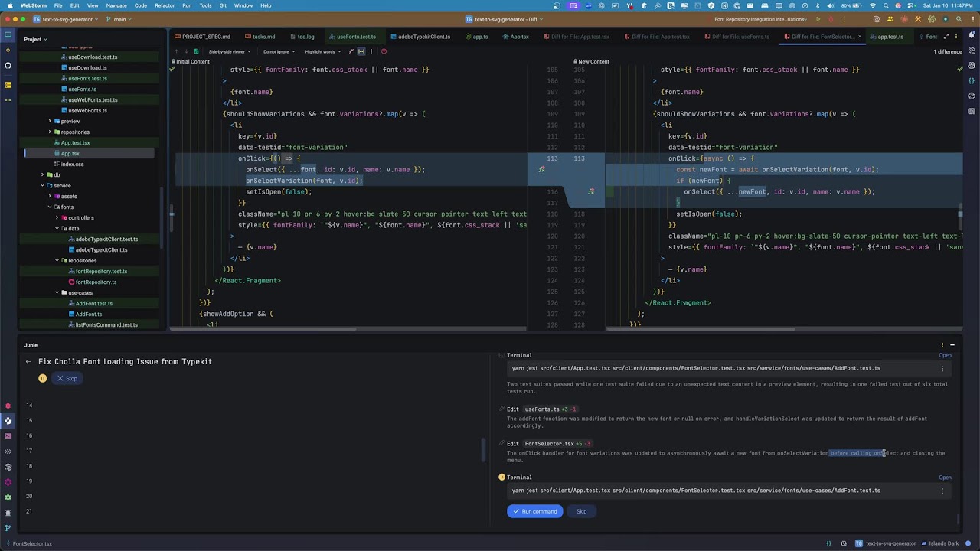Open the Refactor menu

pyautogui.click(x=165, y=5)
